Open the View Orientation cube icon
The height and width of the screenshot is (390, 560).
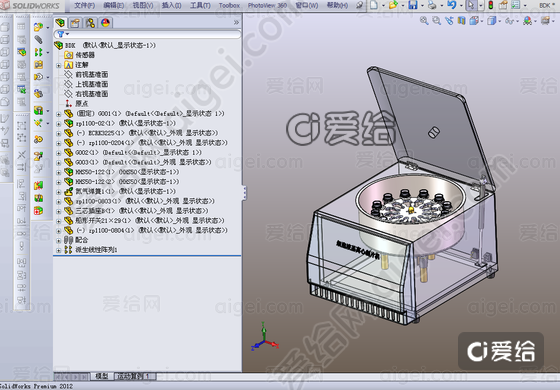click(x=474, y=21)
